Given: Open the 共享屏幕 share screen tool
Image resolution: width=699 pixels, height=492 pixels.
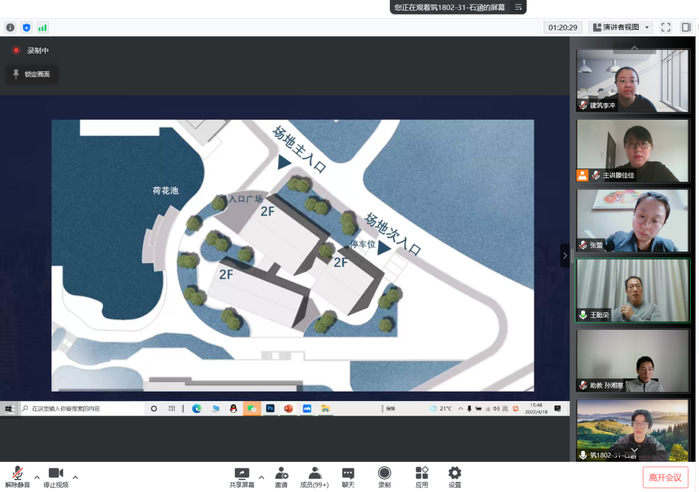Looking at the screenshot, I should [241, 472].
